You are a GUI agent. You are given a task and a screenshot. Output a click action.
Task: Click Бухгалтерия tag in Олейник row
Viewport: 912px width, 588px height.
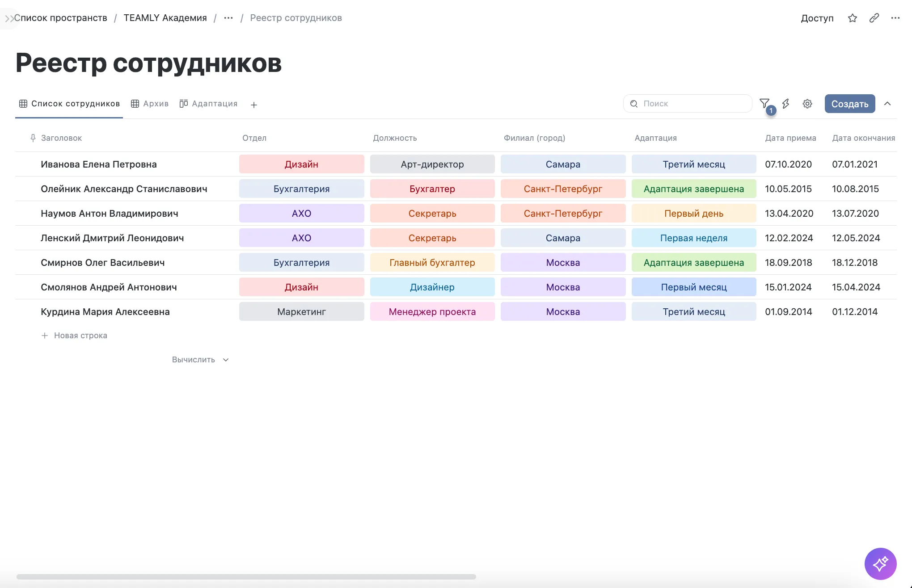pos(302,189)
